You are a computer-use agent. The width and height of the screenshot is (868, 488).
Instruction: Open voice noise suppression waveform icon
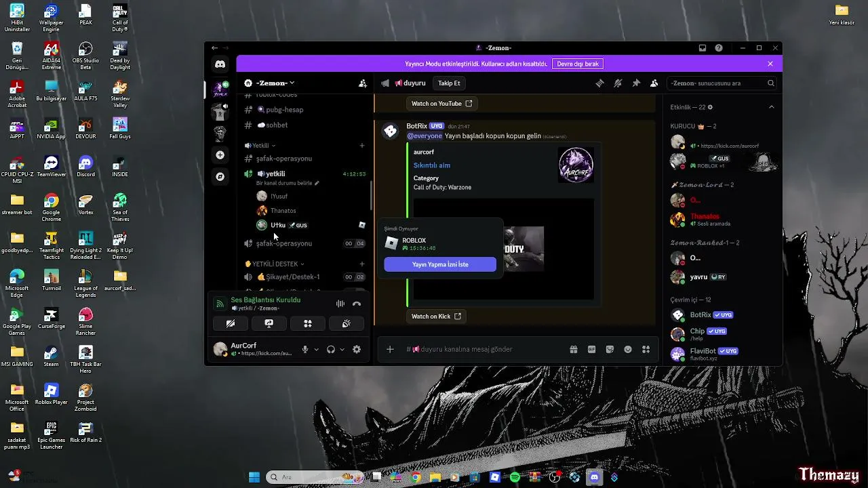tap(340, 304)
